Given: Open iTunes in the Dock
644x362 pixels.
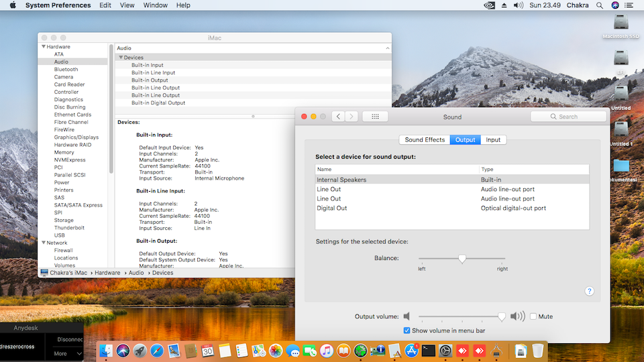Looking at the screenshot, I should click(327, 351).
